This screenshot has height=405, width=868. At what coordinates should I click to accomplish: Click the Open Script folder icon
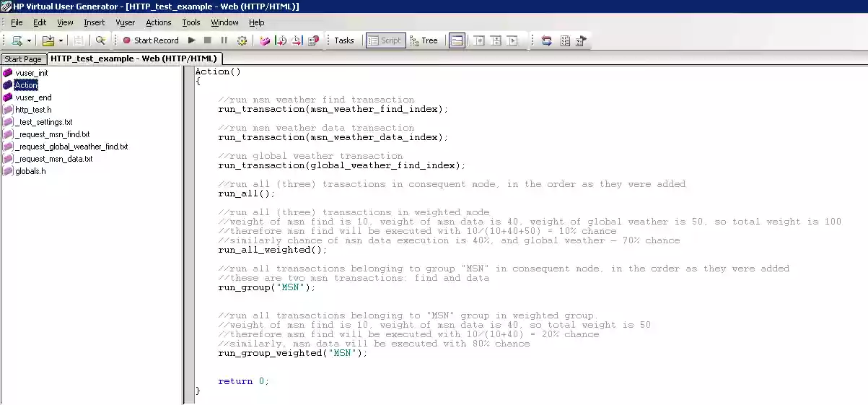[x=48, y=40]
